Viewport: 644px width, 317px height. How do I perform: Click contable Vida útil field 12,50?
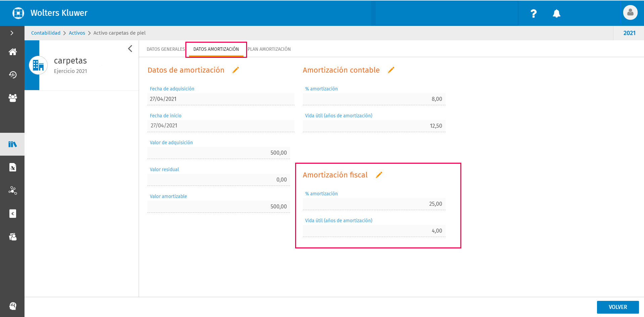374,126
